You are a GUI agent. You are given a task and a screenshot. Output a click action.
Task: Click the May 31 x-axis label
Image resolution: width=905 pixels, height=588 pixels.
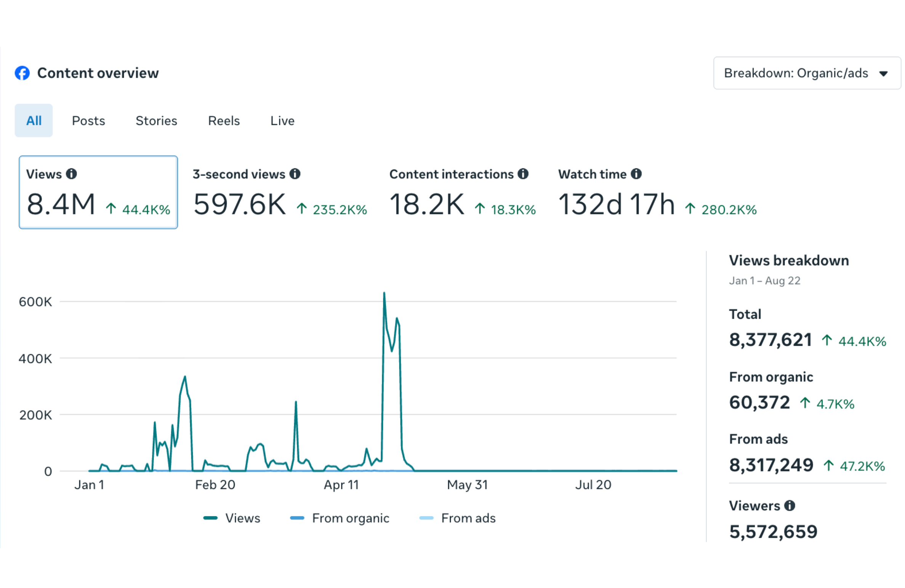click(x=467, y=485)
